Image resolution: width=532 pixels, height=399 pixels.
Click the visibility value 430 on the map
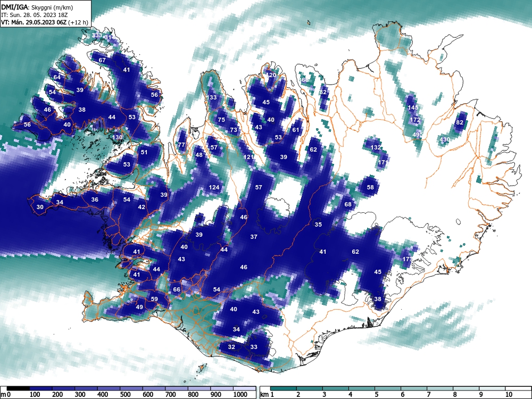445,139
